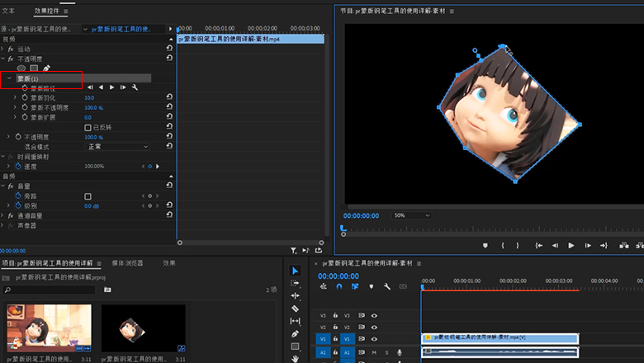Mute the A1 audio track
This screenshot has height=363, width=644.
(x=374, y=352)
